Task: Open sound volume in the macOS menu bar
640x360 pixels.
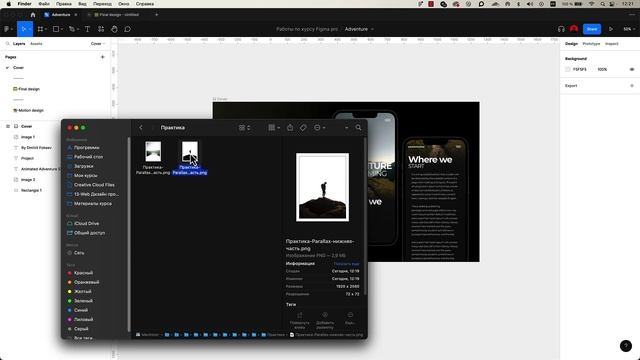Action: (530, 4)
